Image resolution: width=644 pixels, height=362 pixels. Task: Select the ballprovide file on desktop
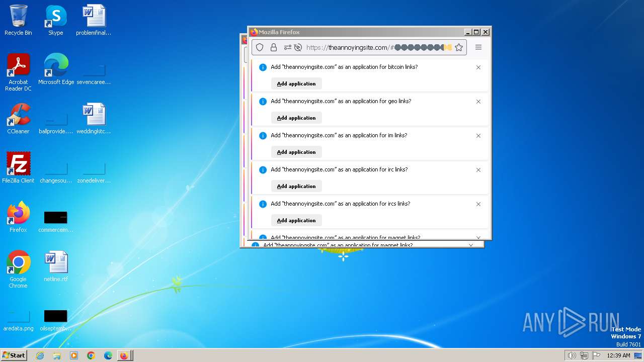(56, 122)
